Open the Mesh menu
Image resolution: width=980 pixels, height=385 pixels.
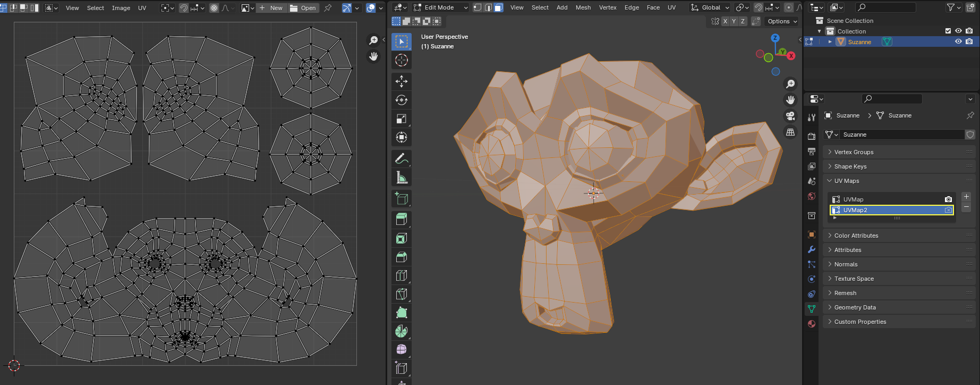pos(583,7)
